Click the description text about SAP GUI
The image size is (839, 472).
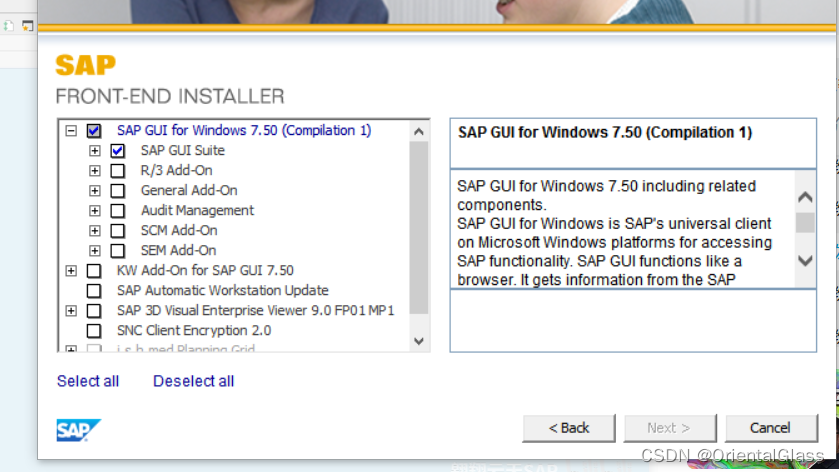point(614,233)
